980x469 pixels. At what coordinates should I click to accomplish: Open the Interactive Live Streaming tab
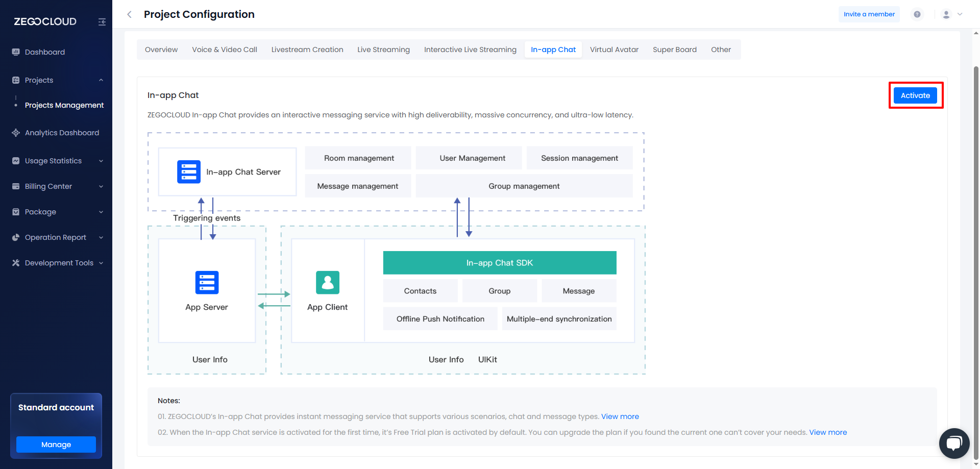pyautogui.click(x=470, y=50)
